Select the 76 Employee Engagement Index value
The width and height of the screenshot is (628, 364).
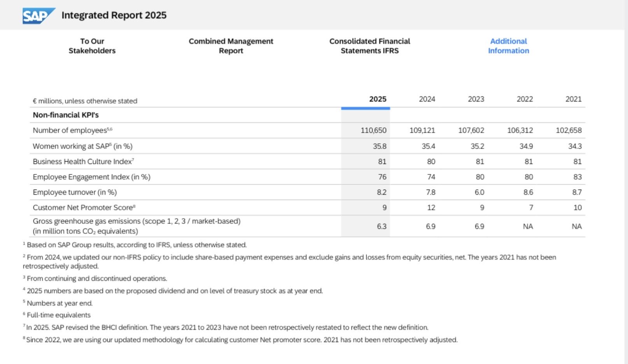382,177
